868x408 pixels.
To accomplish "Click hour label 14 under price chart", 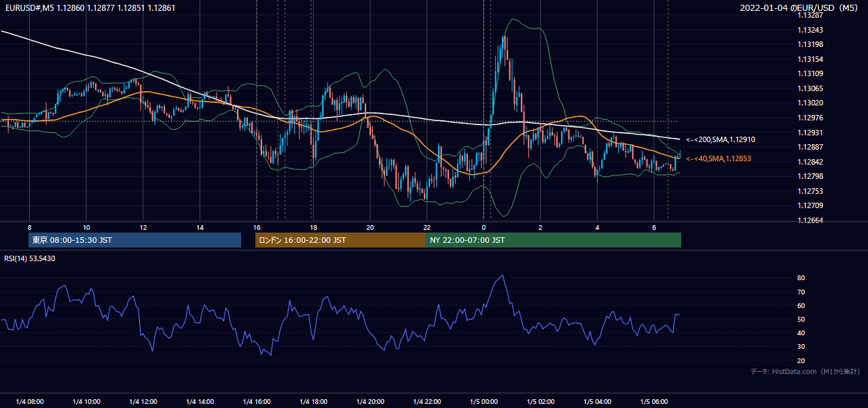I will point(200,227).
